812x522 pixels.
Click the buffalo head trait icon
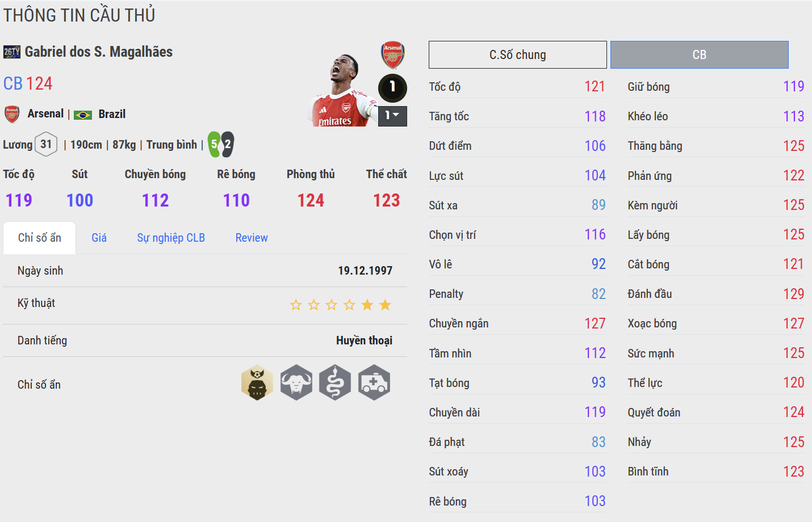[296, 382]
